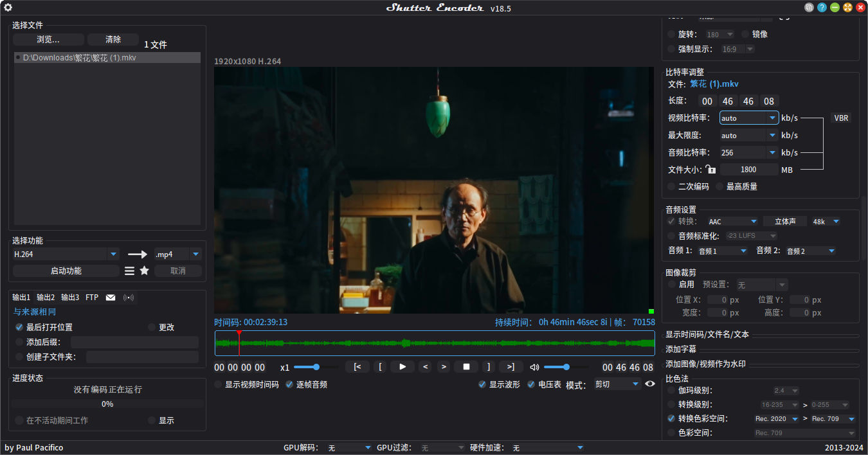Click VBR mode button

(x=840, y=118)
